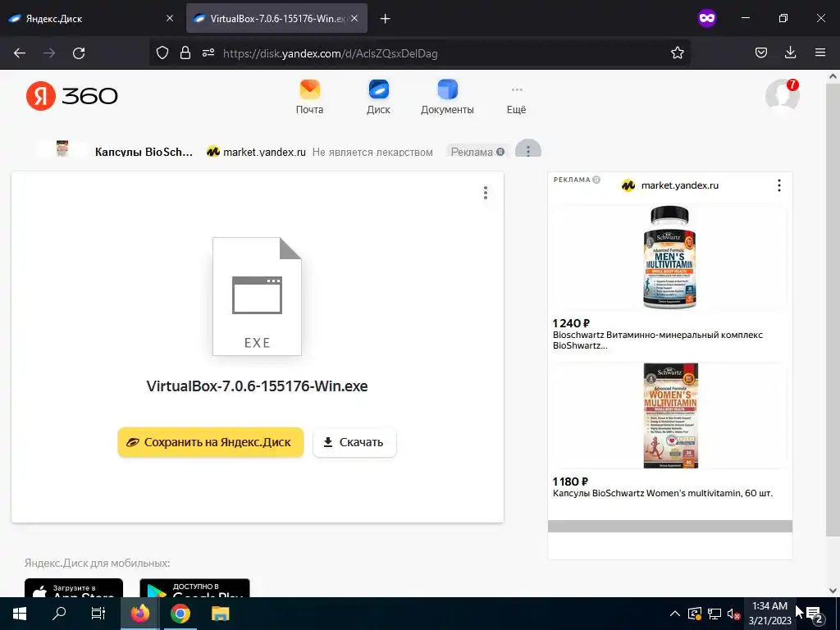
Task: Open the Диск service icon
Action: click(x=378, y=97)
